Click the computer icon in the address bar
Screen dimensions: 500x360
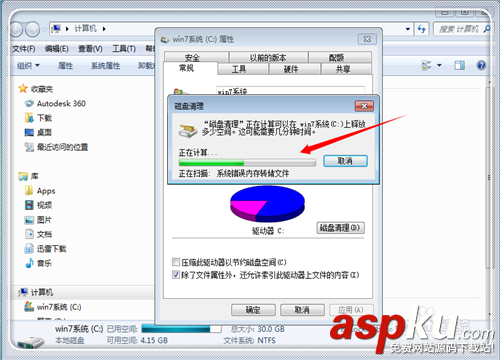coord(56,29)
